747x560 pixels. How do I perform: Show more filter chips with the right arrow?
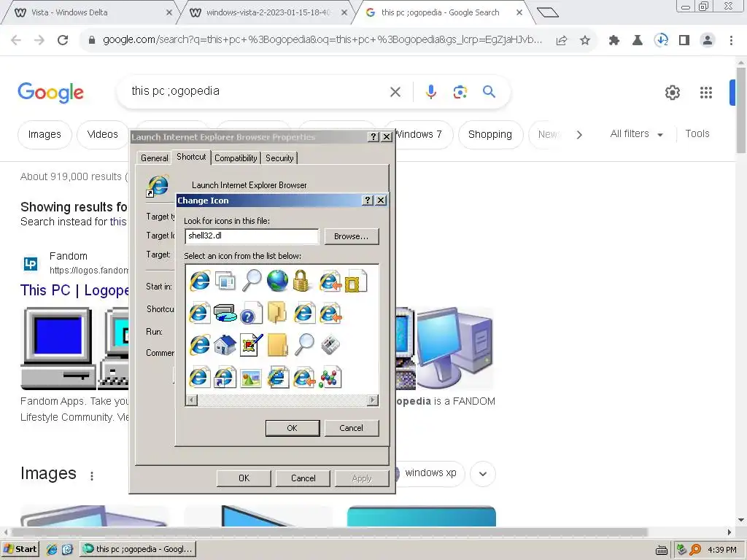tap(579, 135)
